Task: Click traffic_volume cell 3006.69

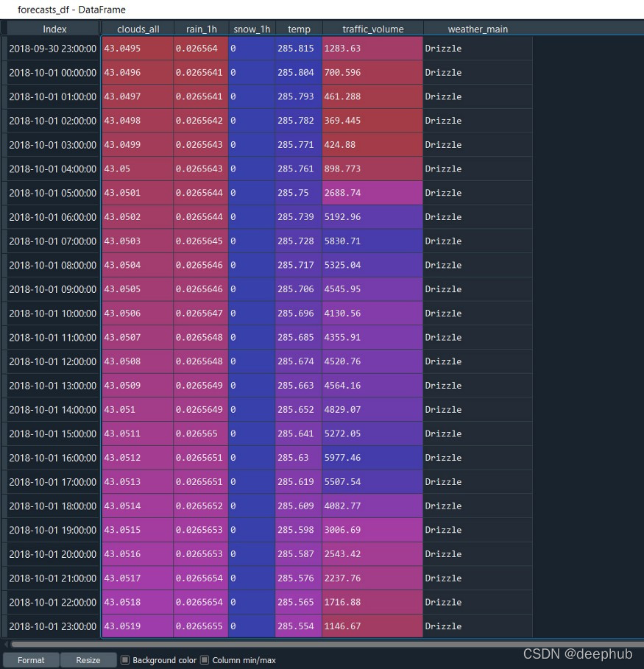Action: point(372,530)
